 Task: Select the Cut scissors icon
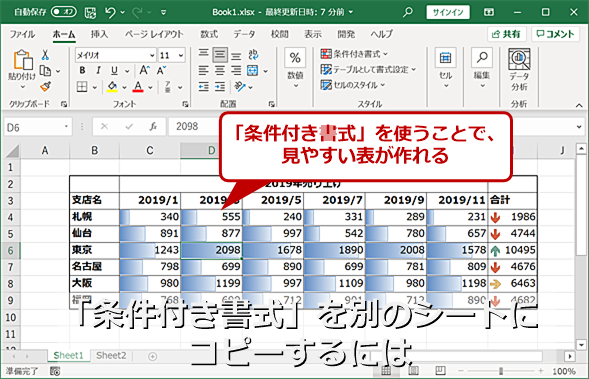(x=45, y=55)
